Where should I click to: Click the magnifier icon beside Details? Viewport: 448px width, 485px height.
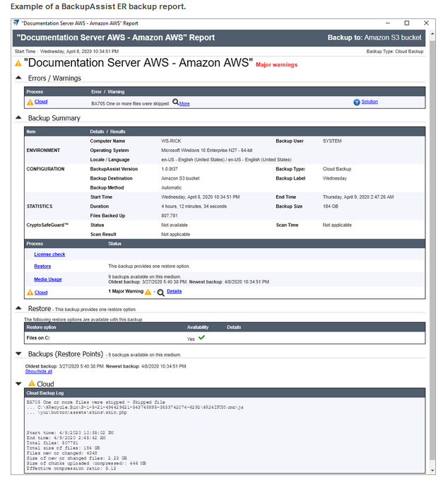[161, 292]
